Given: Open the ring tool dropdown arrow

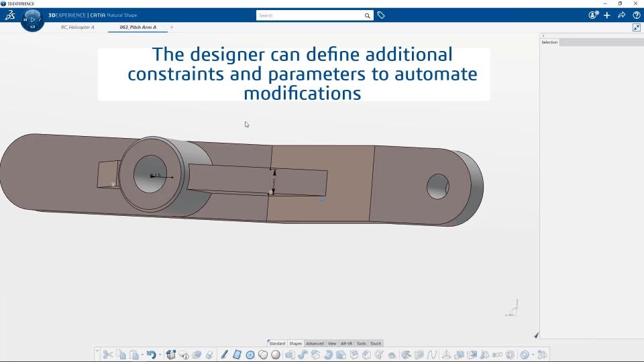Looking at the screenshot, I should point(533,355).
